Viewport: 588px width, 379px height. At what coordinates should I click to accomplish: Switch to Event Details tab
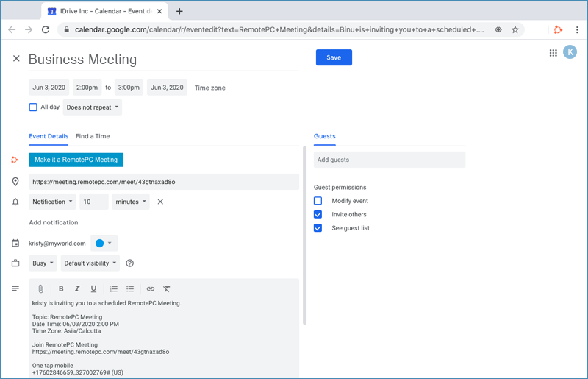pos(49,136)
